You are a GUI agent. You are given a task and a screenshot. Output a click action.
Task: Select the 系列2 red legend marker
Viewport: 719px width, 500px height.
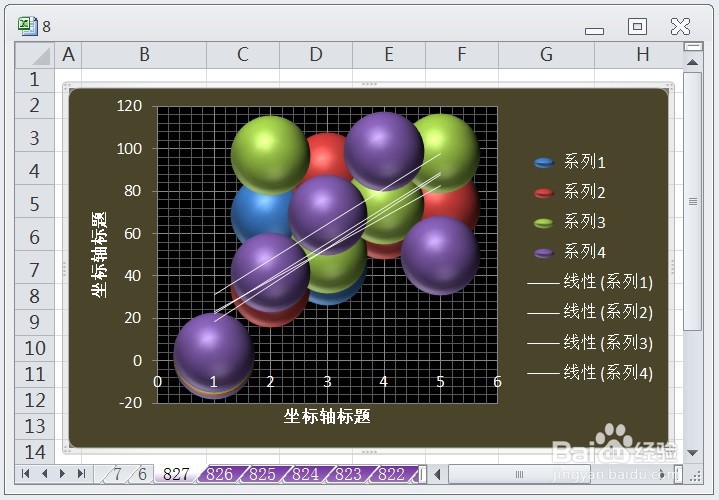coord(544,193)
